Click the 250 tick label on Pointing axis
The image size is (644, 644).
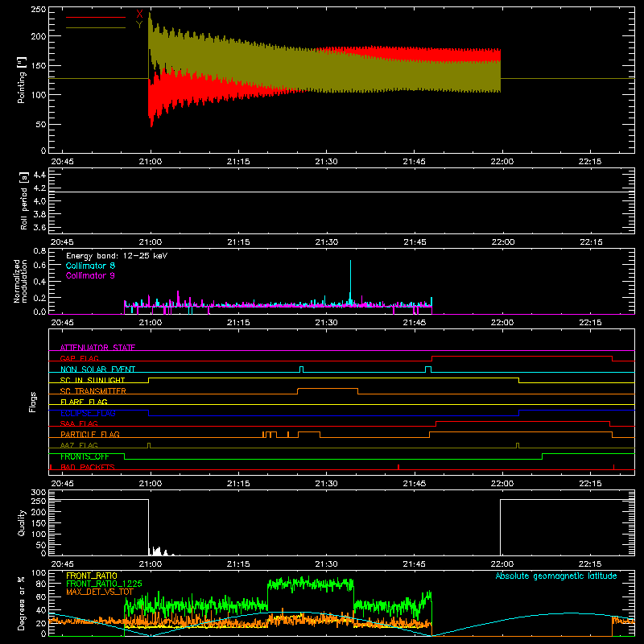point(39,10)
